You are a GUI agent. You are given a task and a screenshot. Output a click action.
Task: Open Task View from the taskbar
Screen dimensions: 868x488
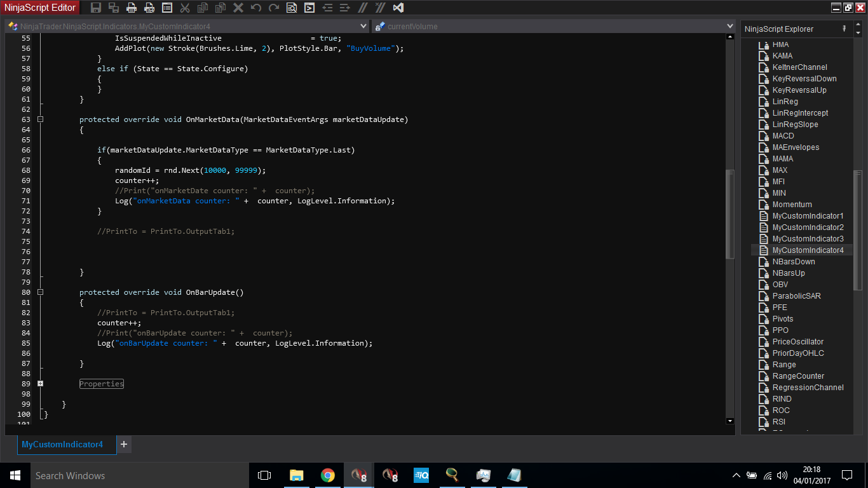coord(264,475)
